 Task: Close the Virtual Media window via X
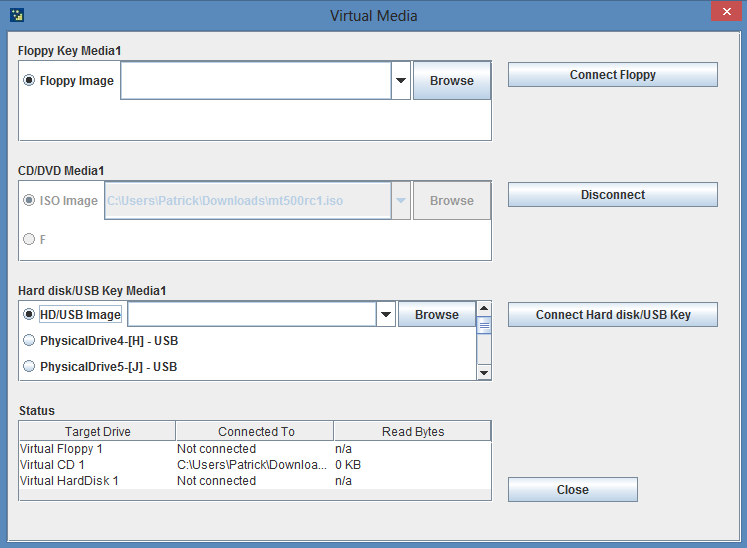[x=723, y=13]
